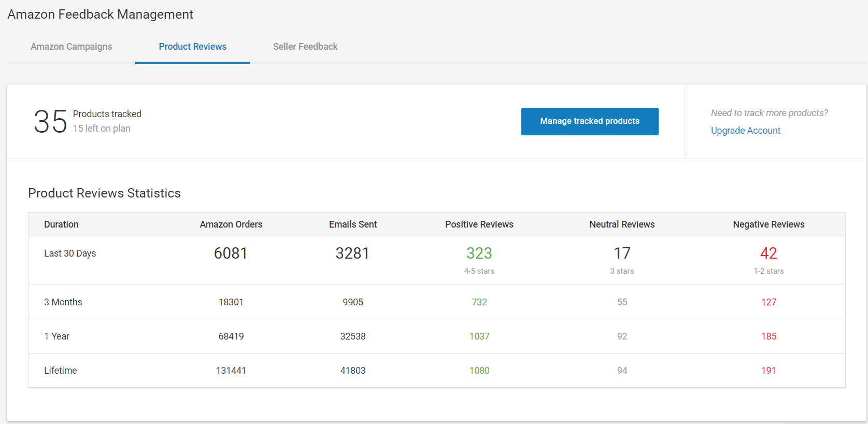Select the Product Reviews tab
Image resolution: width=868 pixels, height=424 pixels.
pos(192,47)
